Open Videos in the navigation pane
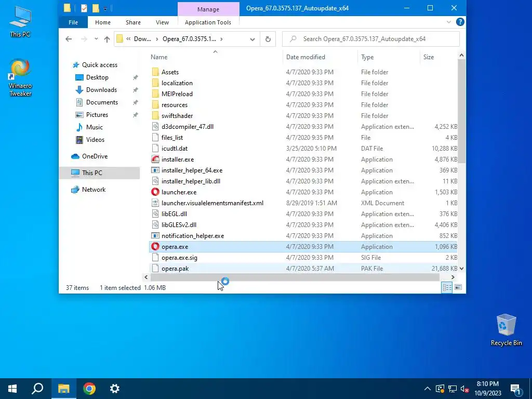 tap(95, 140)
